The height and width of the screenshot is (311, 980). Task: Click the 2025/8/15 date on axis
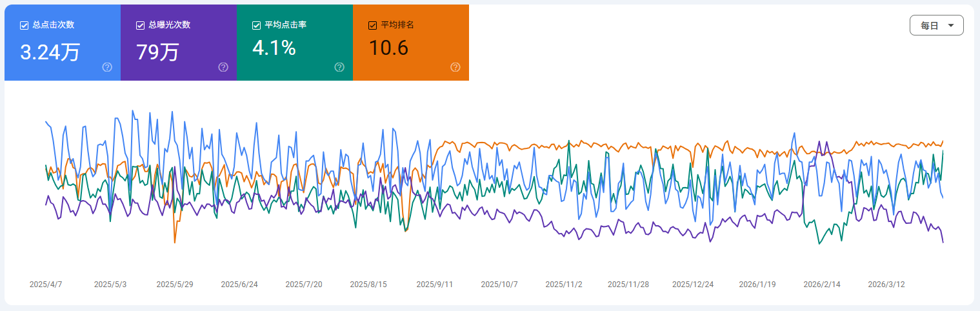(x=368, y=284)
